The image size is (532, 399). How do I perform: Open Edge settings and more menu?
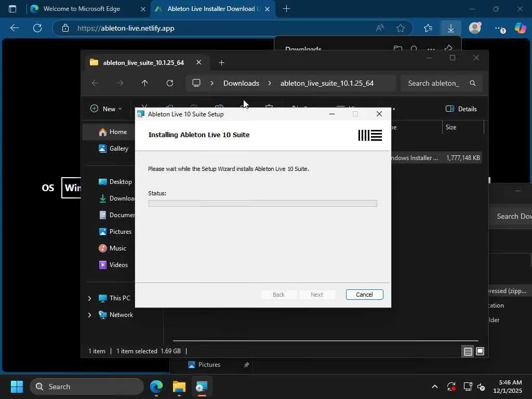[x=499, y=28]
